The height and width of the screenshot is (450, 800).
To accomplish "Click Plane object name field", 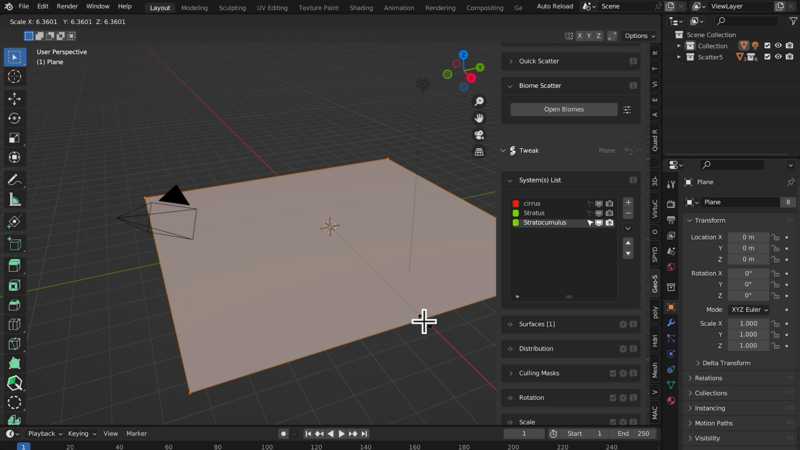I will coord(739,202).
